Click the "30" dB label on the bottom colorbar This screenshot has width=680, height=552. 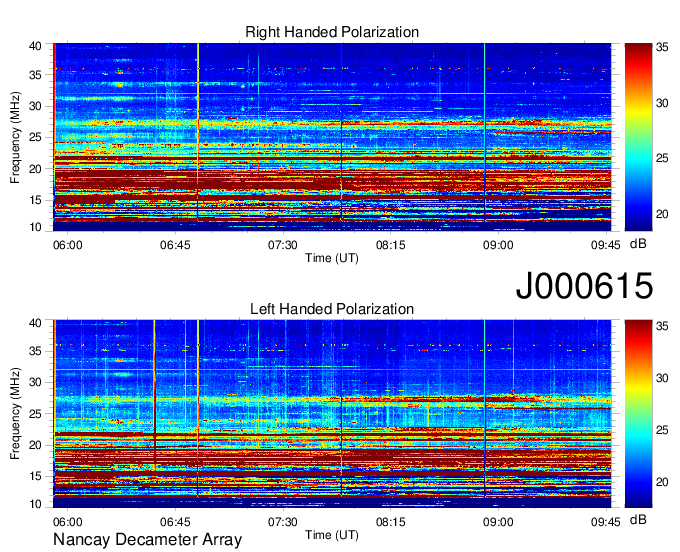coord(662,378)
